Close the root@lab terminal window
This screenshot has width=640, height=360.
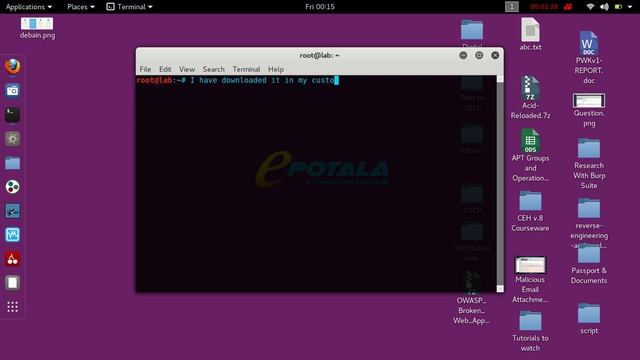[495, 55]
